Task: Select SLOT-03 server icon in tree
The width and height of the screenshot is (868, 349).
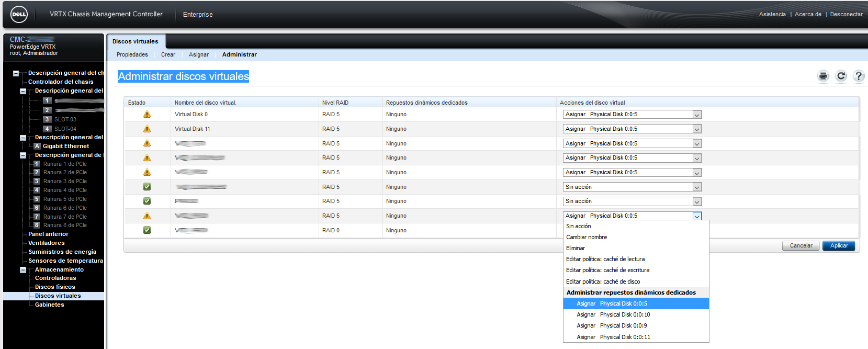Action: pyautogui.click(x=47, y=119)
